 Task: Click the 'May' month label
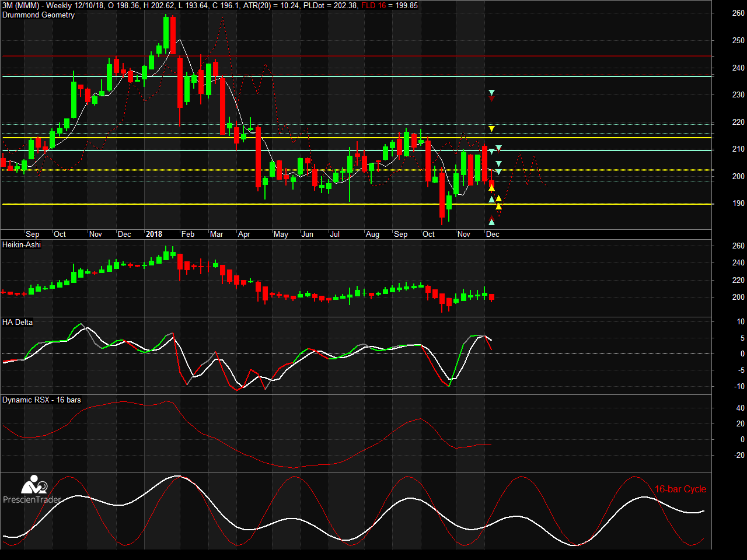(281, 234)
